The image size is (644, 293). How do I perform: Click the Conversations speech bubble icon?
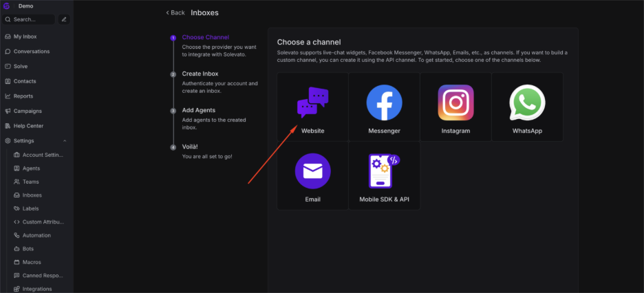[8, 52]
